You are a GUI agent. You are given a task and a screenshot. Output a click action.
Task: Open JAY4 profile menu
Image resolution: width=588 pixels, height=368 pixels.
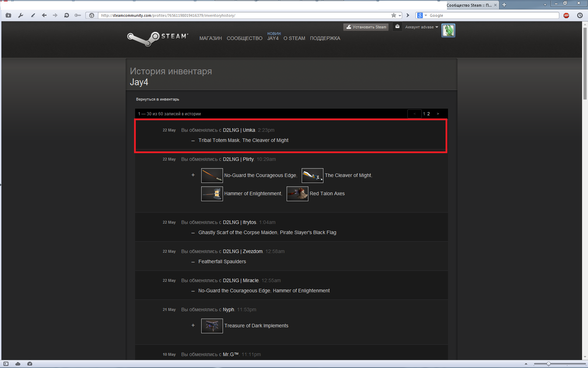pos(273,38)
